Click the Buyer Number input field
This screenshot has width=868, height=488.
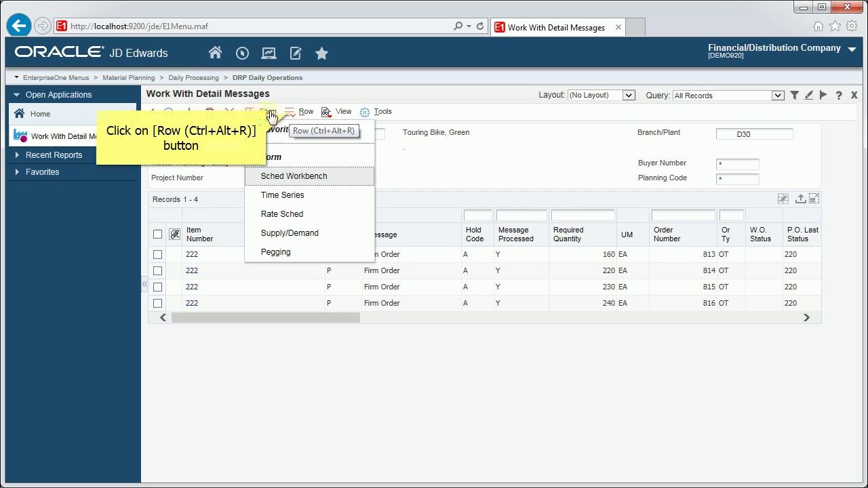(x=737, y=165)
